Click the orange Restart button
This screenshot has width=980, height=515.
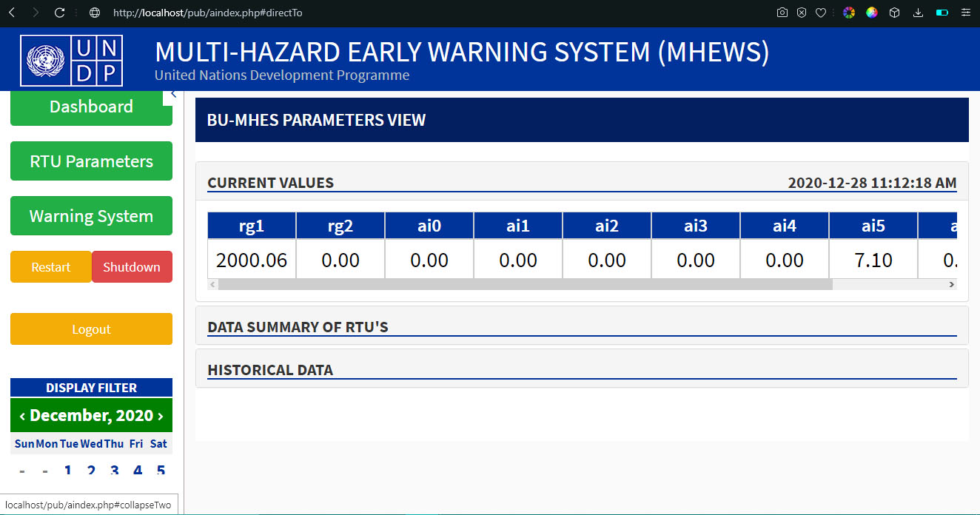pos(50,267)
